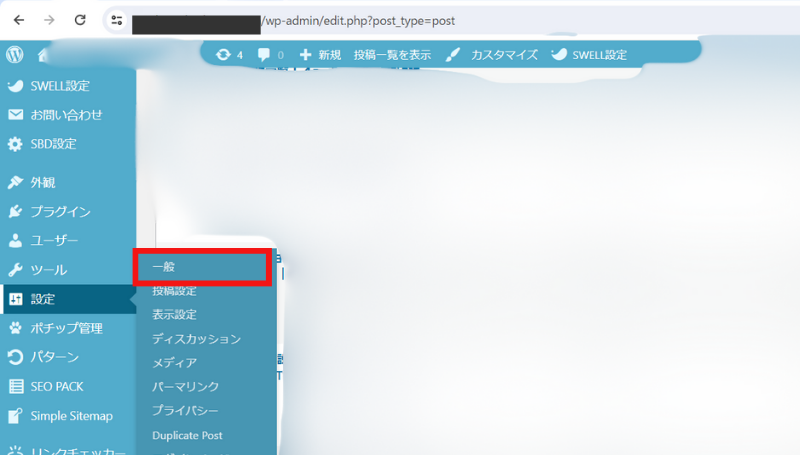The width and height of the screenshot is (800, 455).
Task: Click the plug icon for プラグイン
Action: [x=15, y=211]
